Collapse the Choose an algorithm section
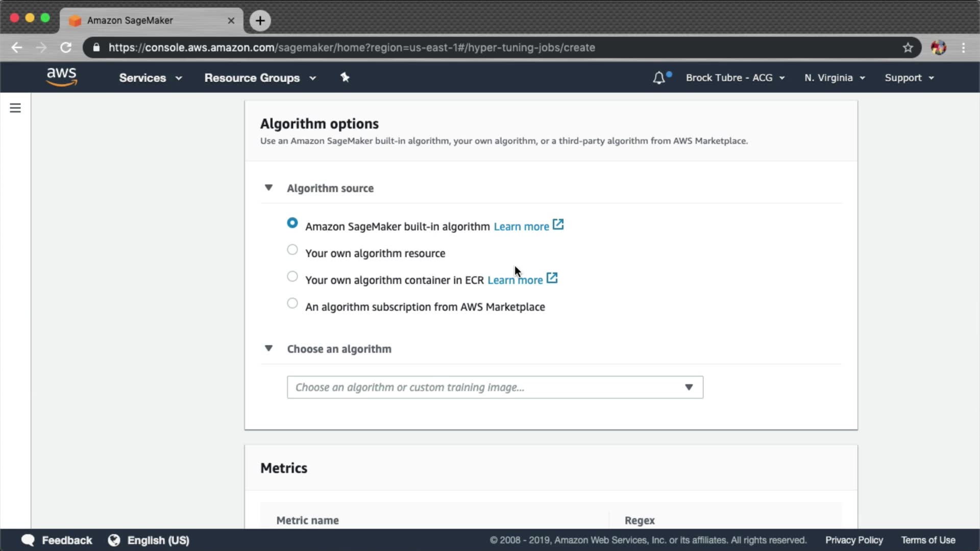 (268, 348)
